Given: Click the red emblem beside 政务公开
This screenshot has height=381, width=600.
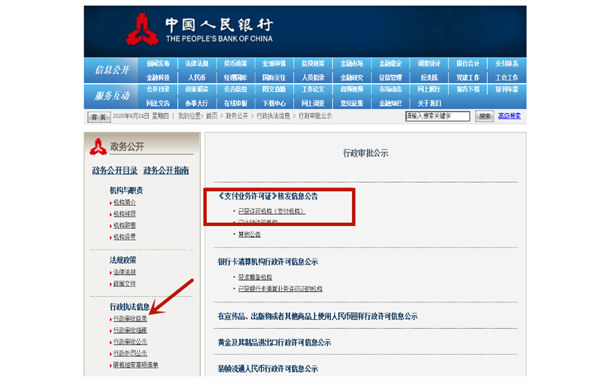Looking at the screenshot, I should pos(98,147).
